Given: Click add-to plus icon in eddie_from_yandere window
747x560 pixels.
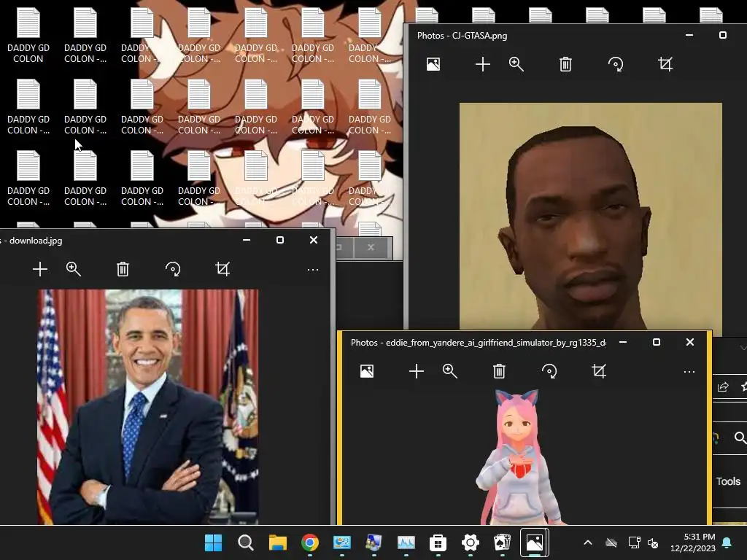Looking at the screenshot, I should click(x=417, y=371).
